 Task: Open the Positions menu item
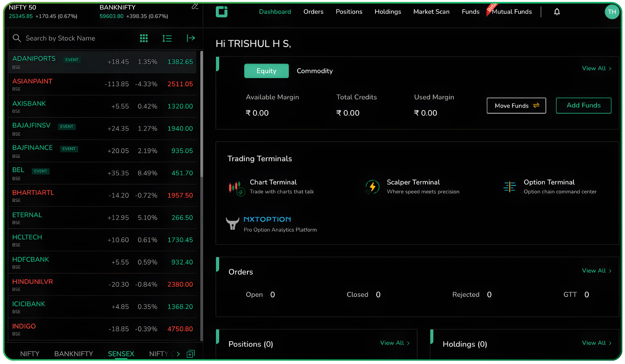[x=349, y=12]
